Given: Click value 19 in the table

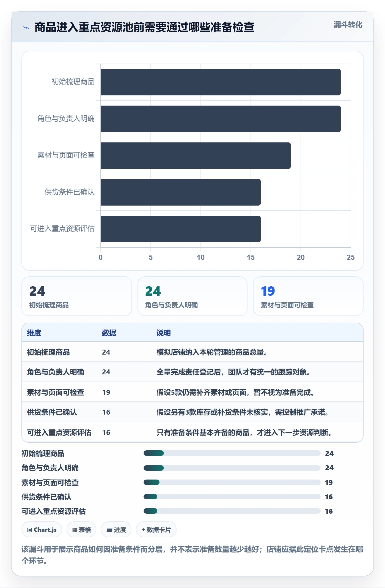Looking at the screenshot, I should 106,392.
